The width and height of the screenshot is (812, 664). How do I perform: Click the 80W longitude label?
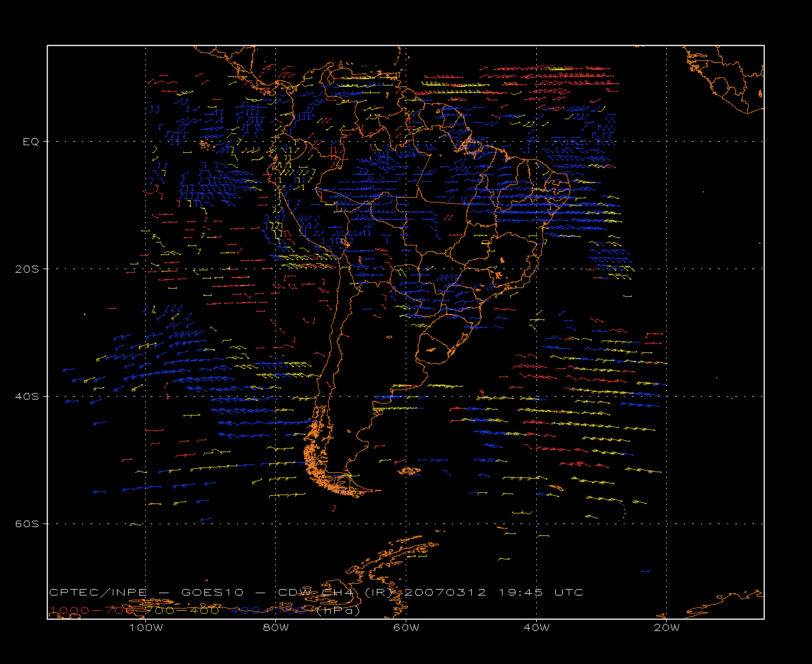coord(276,627)
